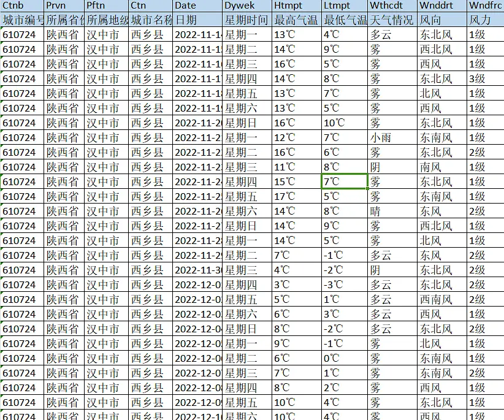Select the 3级 wind force cell
The width and height of the screenshot is (504, 420).
(x=486, y=78)
